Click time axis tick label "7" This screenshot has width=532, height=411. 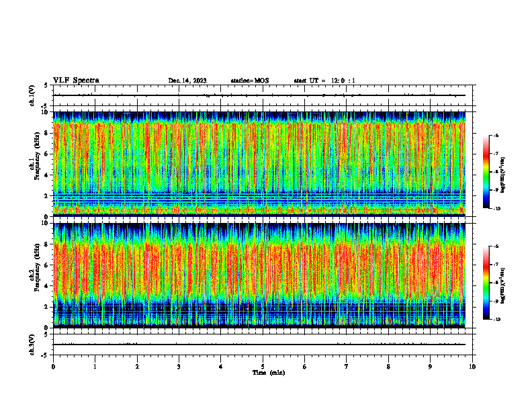point(347,367)
